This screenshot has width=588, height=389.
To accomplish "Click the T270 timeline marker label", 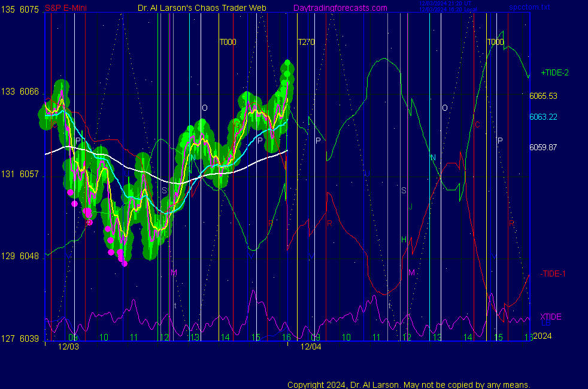I will (307, 42).
